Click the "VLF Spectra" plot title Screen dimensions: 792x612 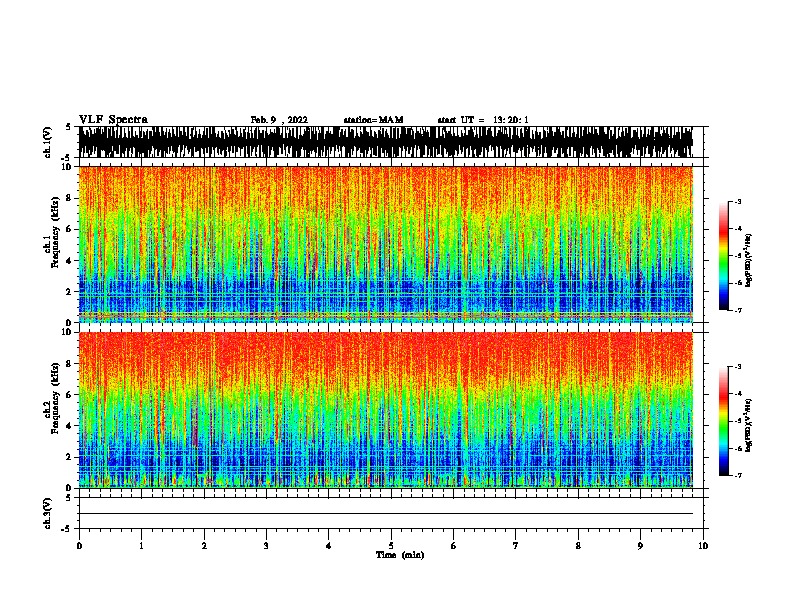(113, 120)
